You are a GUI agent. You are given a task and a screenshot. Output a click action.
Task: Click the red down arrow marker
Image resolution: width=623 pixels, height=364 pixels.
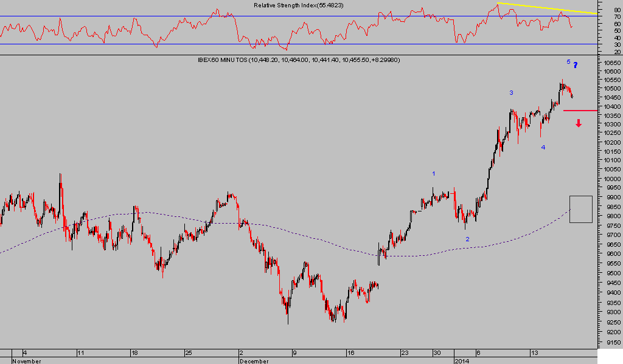pyautogui.click(x=579, y=123)
